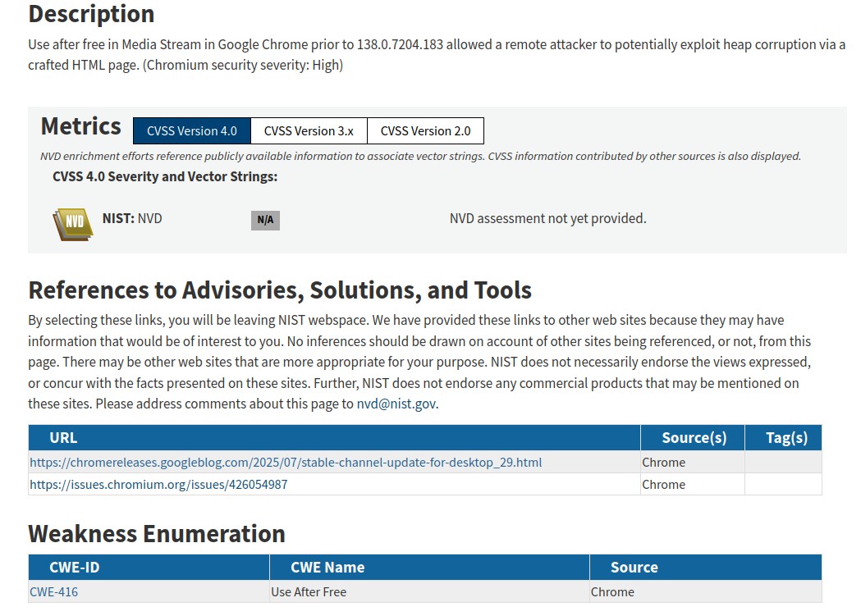
Task: Click 'CVSS 4.0 Severity and Vector Strings:' label
Action: tap(165, 176)
